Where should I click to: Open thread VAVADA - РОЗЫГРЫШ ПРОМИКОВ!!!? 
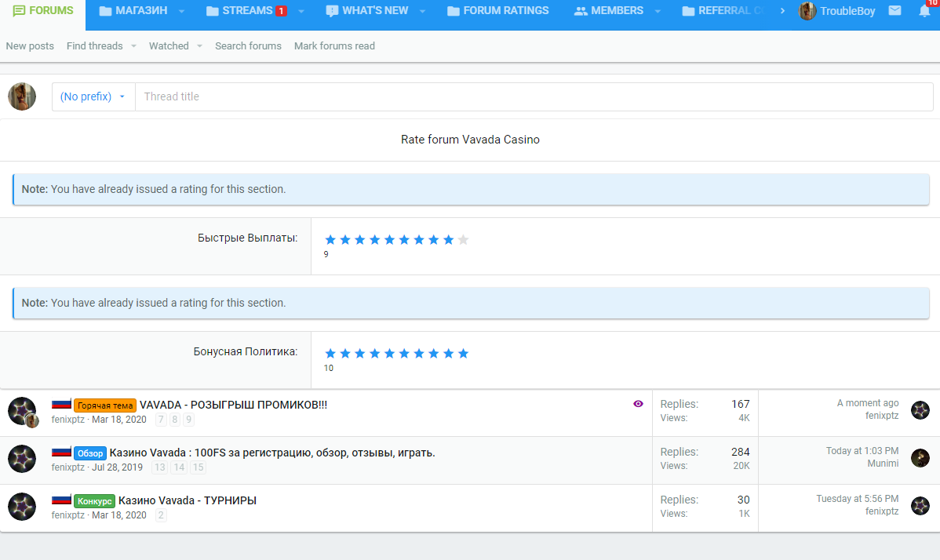[x=233, y=405]
